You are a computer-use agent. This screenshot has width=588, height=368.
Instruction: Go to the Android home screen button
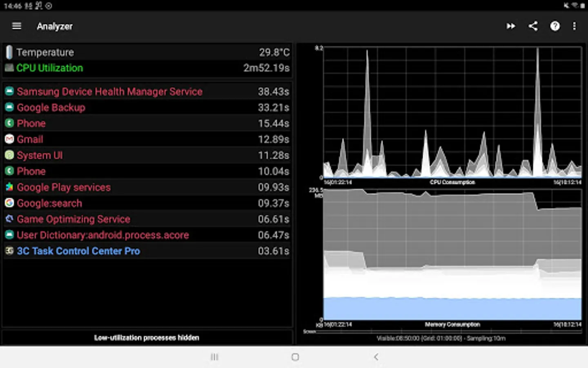tap(295, 357)
